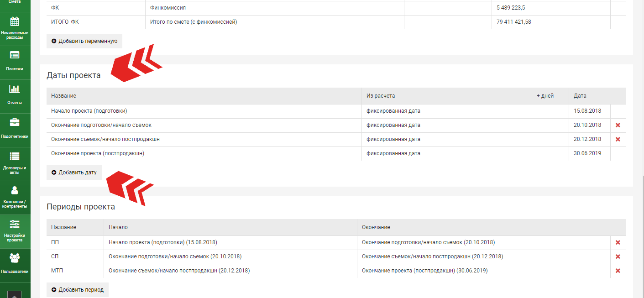Remove the ПП period row

618,242
